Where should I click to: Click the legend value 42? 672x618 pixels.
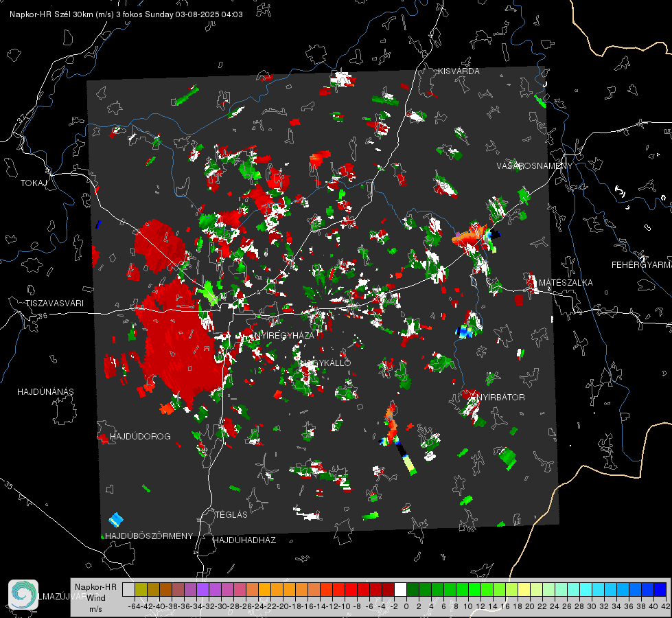666,606
